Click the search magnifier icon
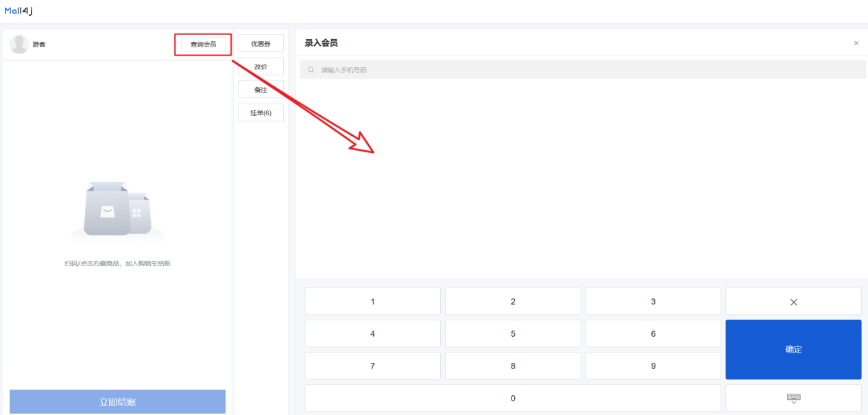 click(x=311, y=70)
